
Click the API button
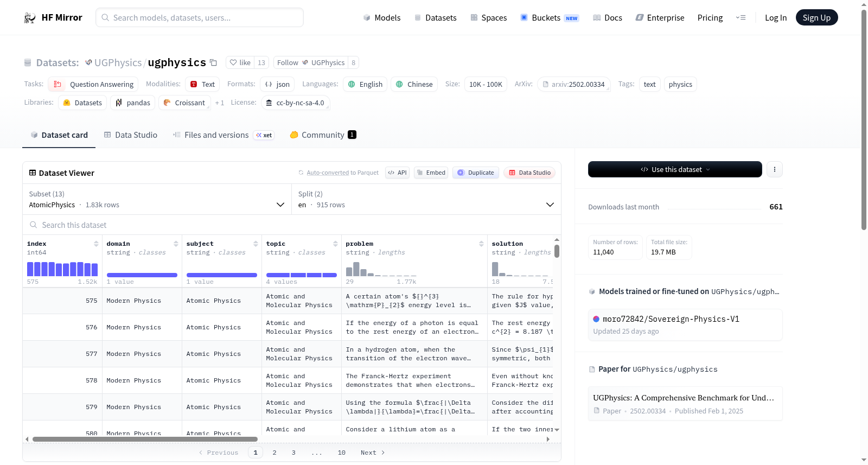(x=398, y=173)
